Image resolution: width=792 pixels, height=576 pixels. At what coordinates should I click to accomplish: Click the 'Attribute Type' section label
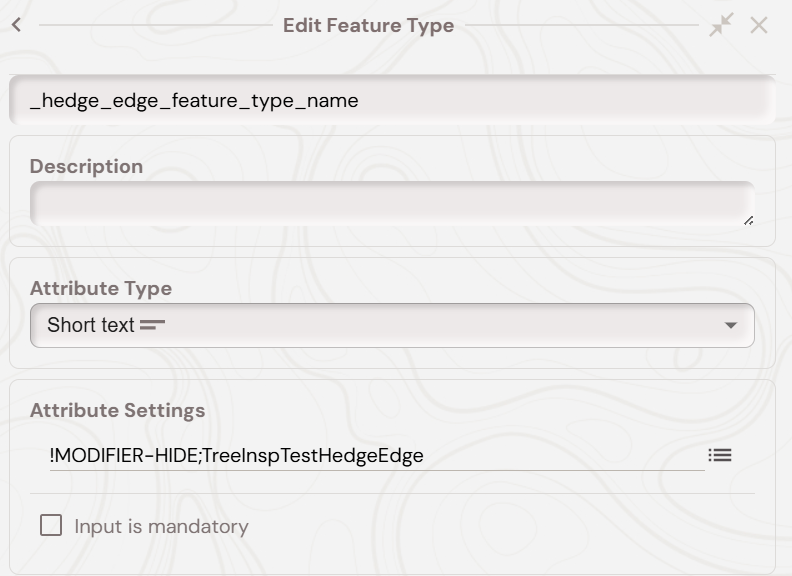click(101, 288)
